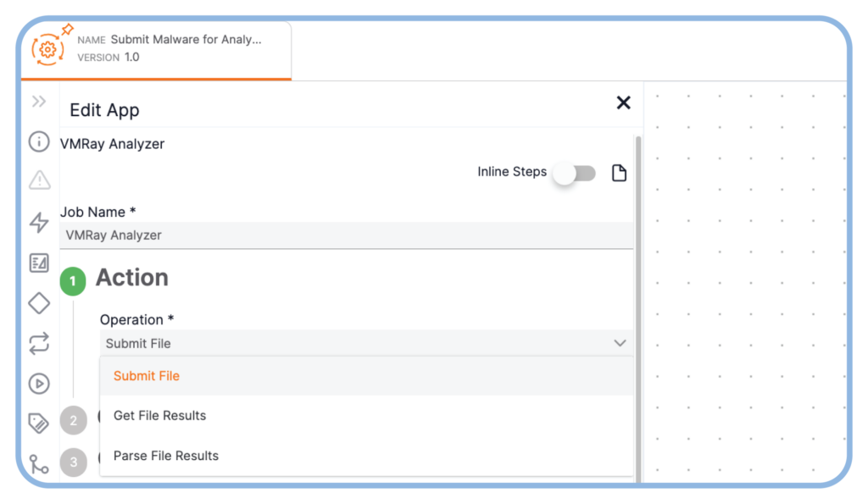Select the diamond-shaped sidebar icon
The image size is (868, 504).
pyautogui.click(x=39, y=302)
